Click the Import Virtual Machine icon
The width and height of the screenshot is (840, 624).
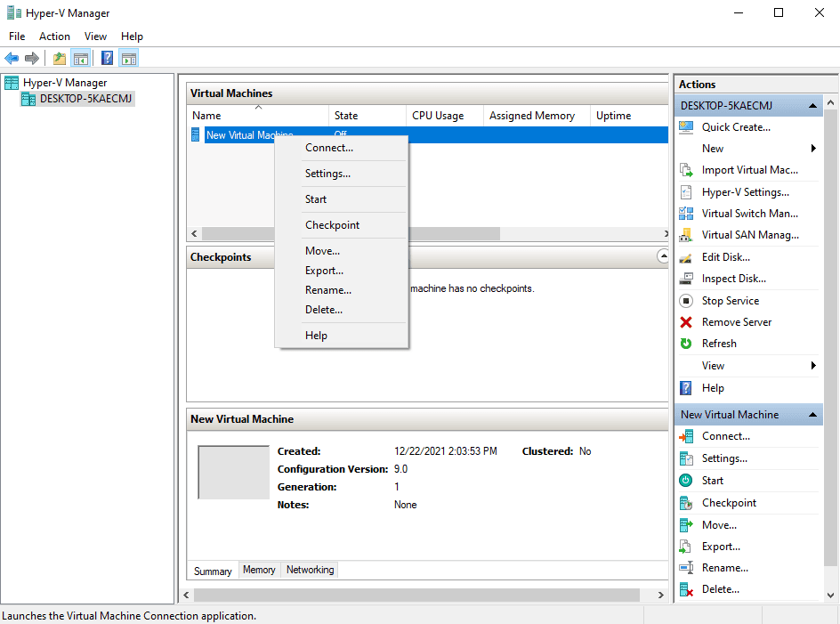pyautogui.click(x=686, y=170)
